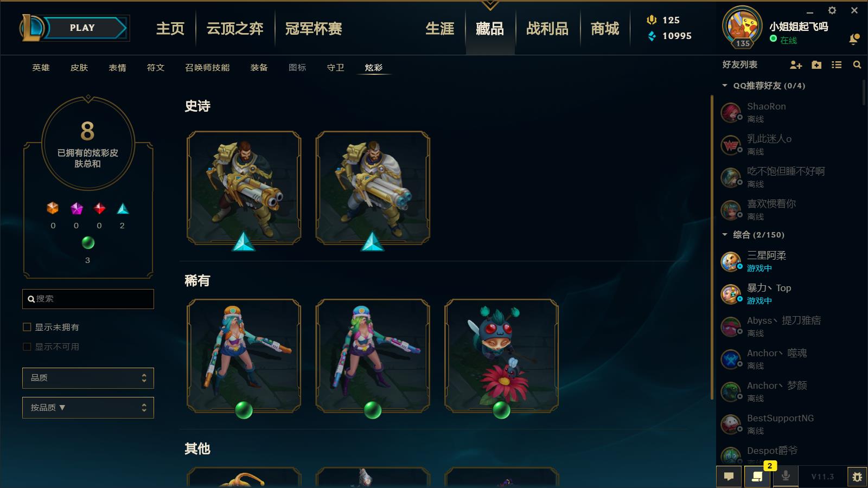Enable 显示未拥有 checkbox
The image size is (868, 488).
click(27, 327)
